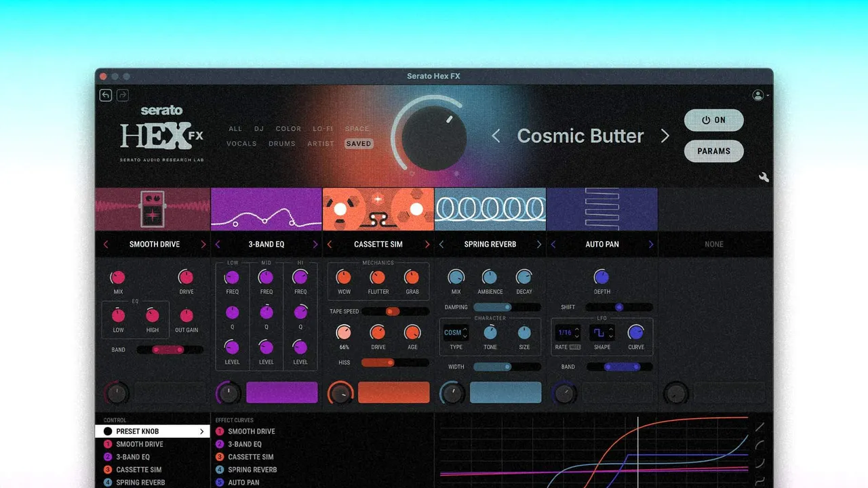Click the Auto Pan artwork
This screenshot has width=868, height=488.
[x=602, y=209]
